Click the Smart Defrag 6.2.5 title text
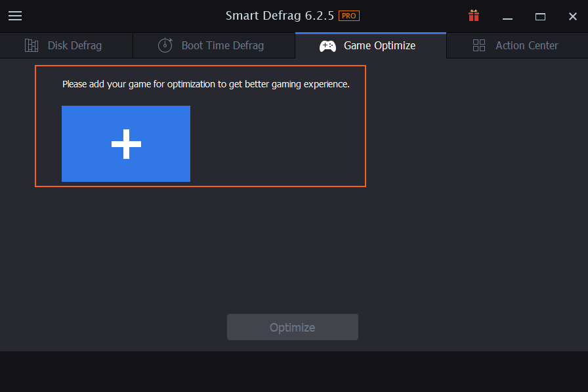The height and width of the screenshot is (392, 588). pyautogui.click(x=280, y=16)
